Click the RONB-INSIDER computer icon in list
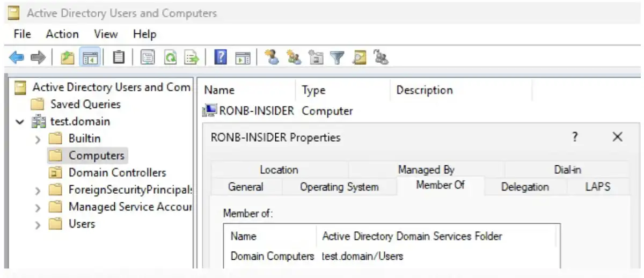This screenshot has width=644, height=278. (210, 111)
